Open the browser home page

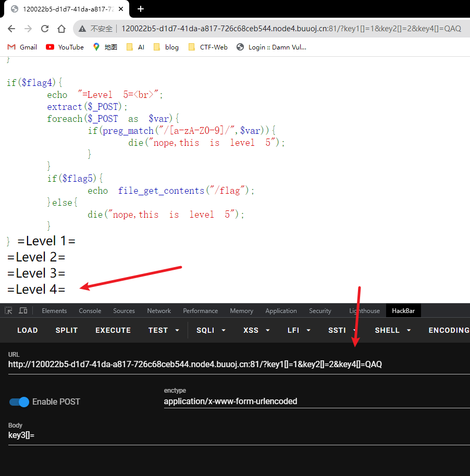(61, 29)
